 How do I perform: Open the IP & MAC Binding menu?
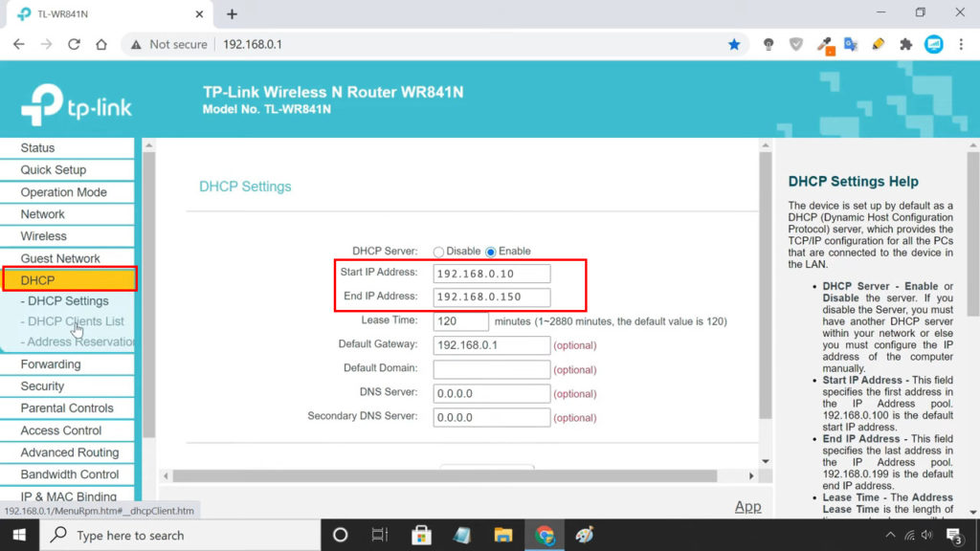coord(67,496)
